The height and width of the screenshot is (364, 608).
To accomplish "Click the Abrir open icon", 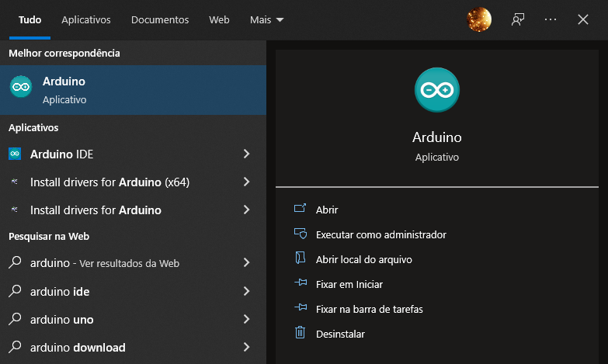I will pos(301,209).
